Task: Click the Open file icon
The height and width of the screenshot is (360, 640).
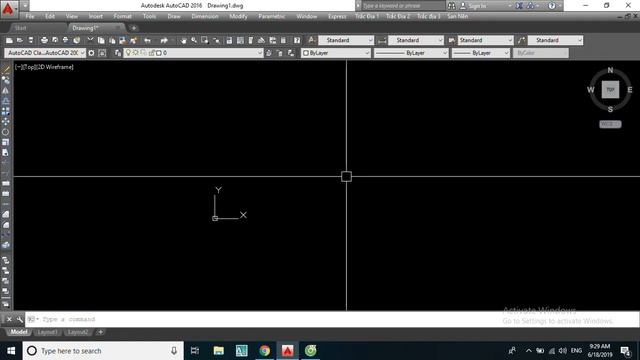Action: 20,40
